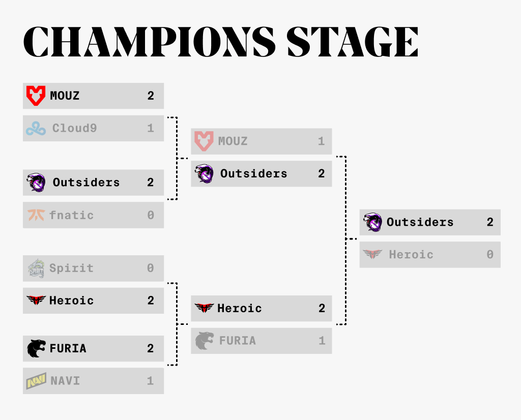
Task: Click the faded MOUZ logo in the semifinal
Action: [204, 141]
